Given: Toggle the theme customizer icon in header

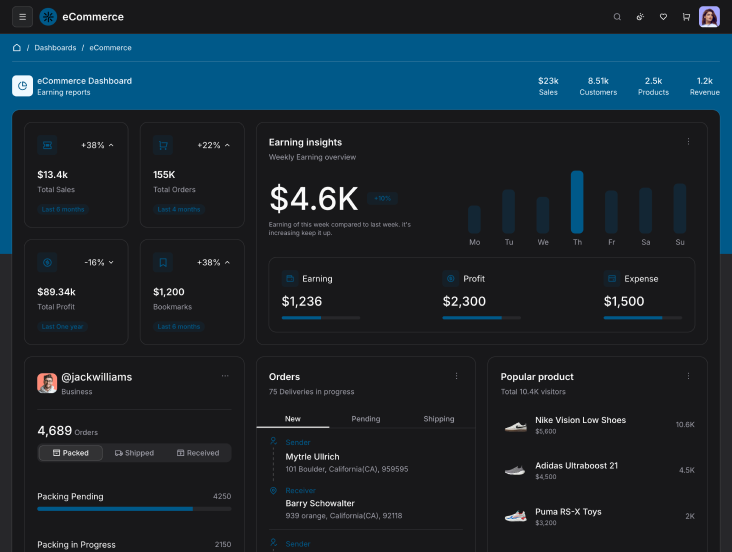Looking at the screenshot, I should (640, 17).
